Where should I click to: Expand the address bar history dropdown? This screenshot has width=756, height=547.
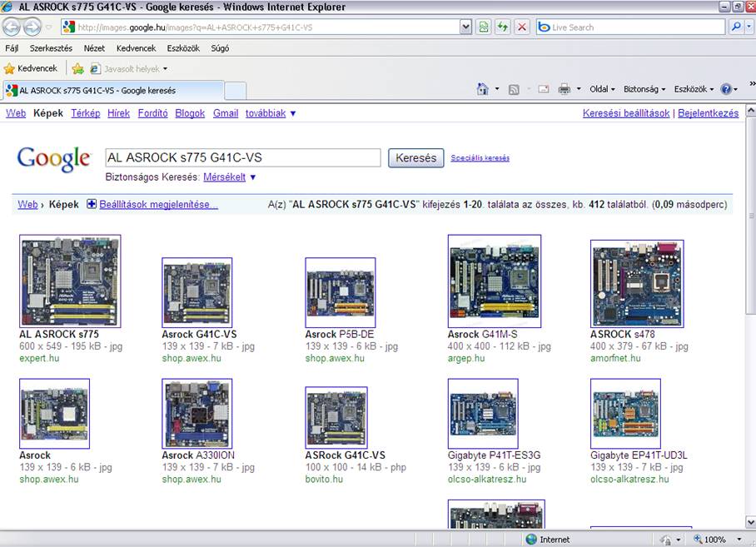point(465,27)
